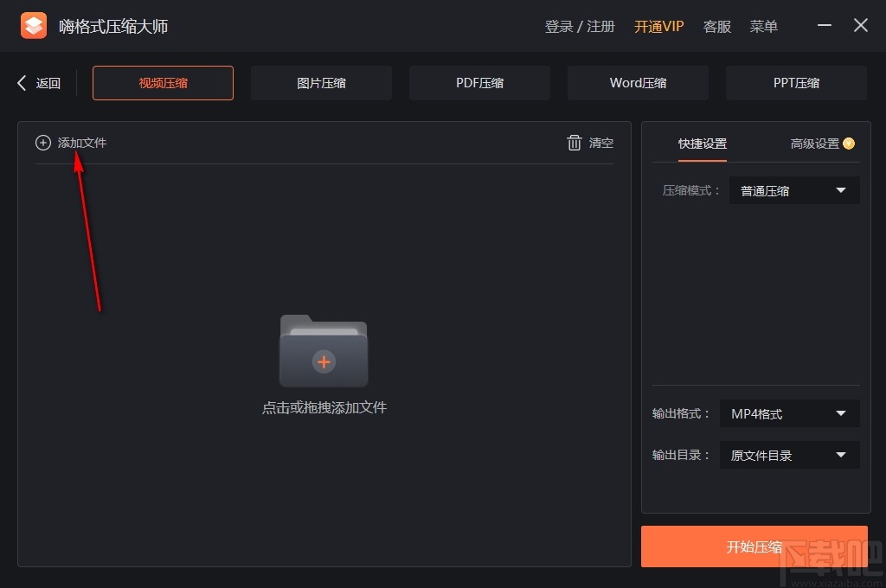Open the 压缩模式 dropdown showing 普通压缩
The height and width of the screenshot is (588, 886).
793,190
